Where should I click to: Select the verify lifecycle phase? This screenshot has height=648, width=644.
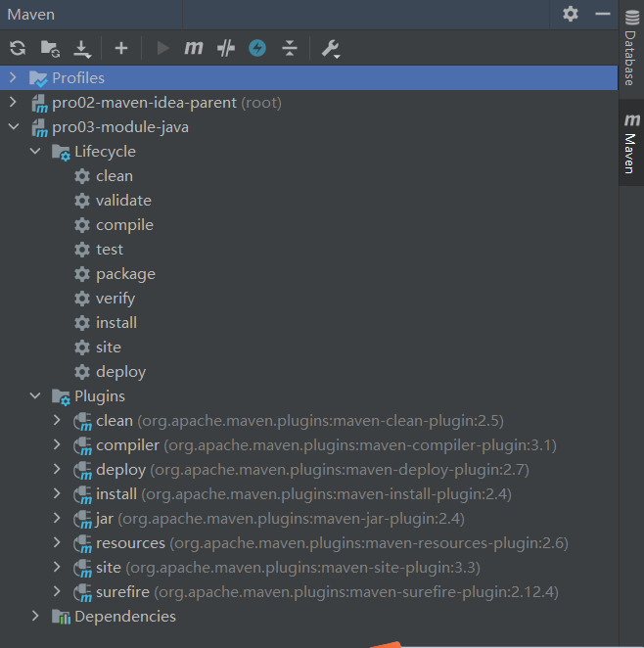tap(115, 299)
